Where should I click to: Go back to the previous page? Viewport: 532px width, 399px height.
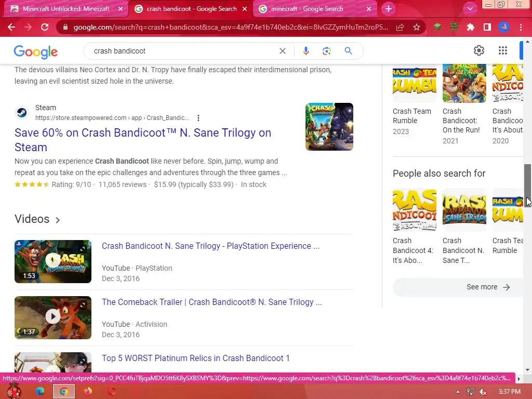point(11,27)
